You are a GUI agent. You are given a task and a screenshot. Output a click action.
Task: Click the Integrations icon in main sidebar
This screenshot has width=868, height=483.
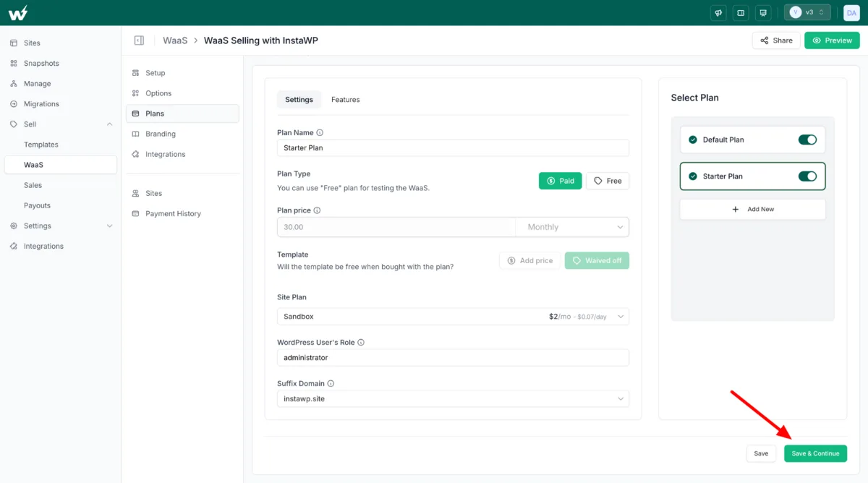(x=14, y=246)
